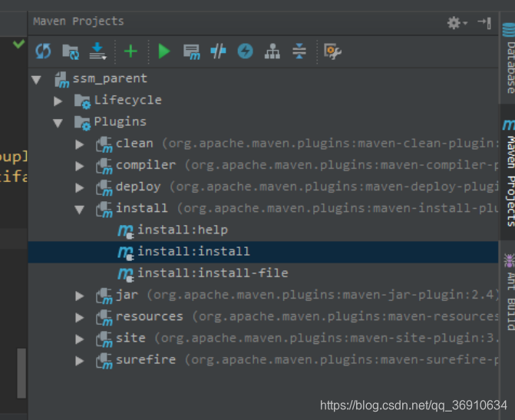Toggle offline mode icon
The width and height of the screenshot is (515, 420).
(218, 51)
